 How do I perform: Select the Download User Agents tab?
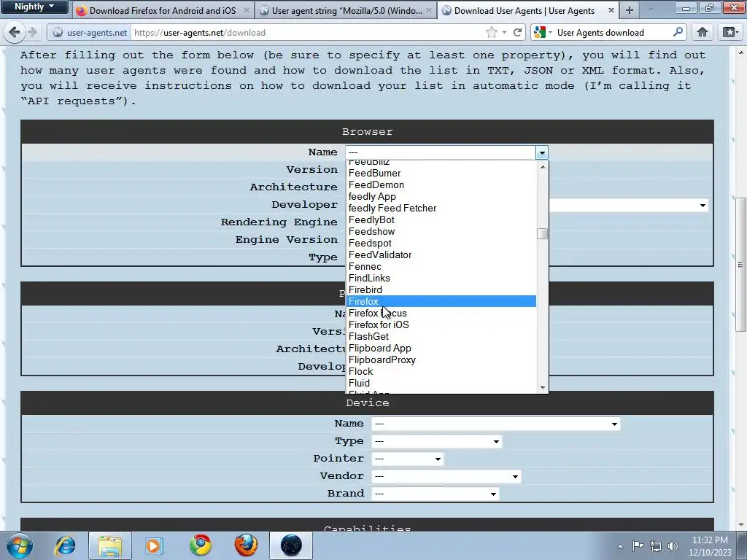click(x=528, y=10)
